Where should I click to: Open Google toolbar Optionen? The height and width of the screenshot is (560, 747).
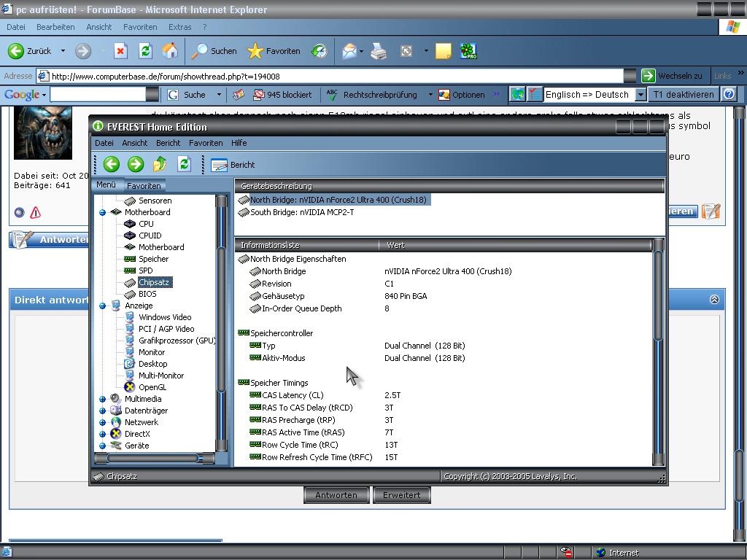pyautogui.click(x=461, y=95)
